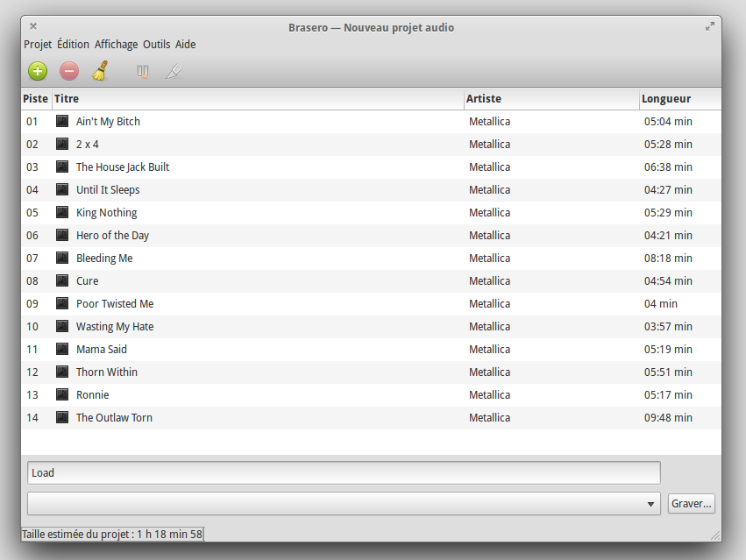Select the track title Bleeding Me
This screenshot has width=746, height=560.
click(x=104, y=259)
